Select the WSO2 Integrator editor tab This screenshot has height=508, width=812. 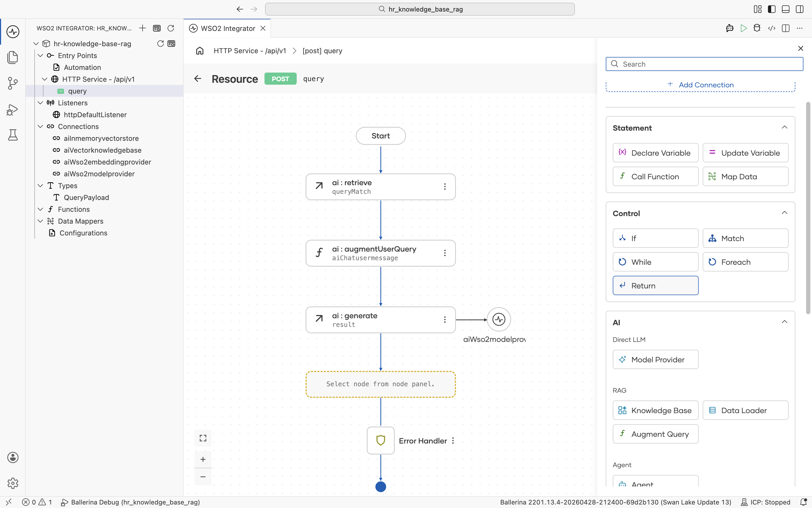227,28
